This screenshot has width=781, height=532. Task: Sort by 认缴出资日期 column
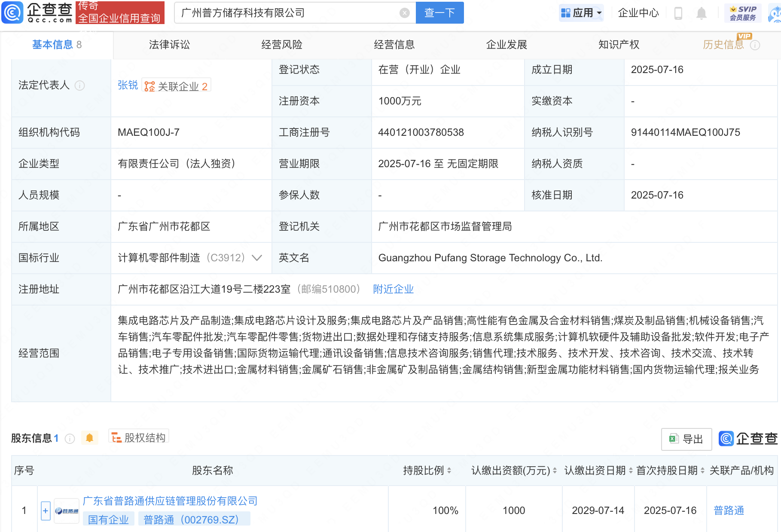(631, 471)
